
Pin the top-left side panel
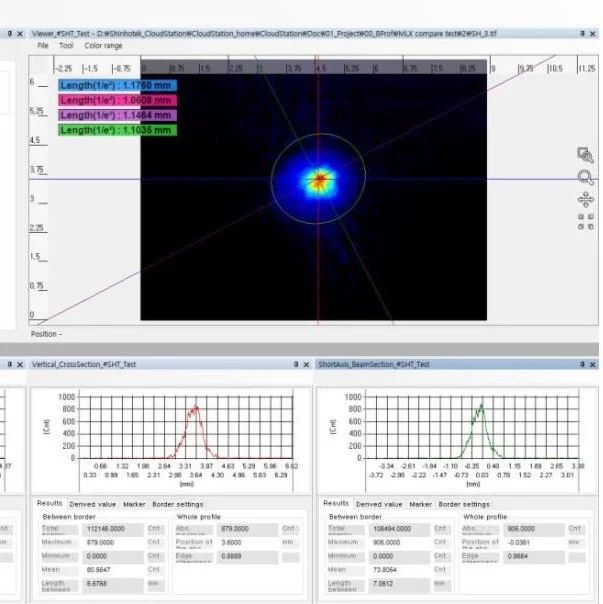[x=10, y=34]
